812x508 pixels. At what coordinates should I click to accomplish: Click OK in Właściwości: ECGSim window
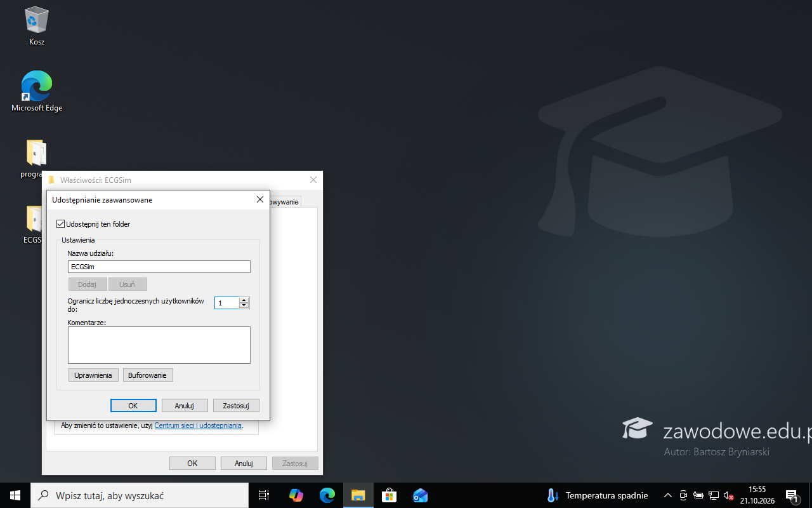192,464
